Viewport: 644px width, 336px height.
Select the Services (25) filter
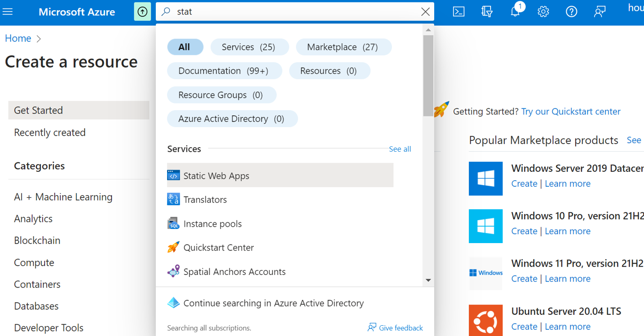[248, 47]
